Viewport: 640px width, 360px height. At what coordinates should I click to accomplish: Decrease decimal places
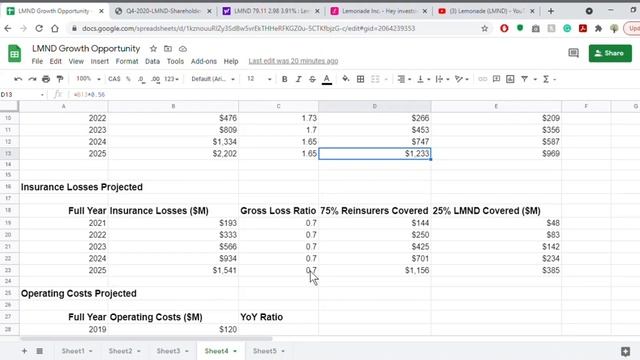point(141,79)
